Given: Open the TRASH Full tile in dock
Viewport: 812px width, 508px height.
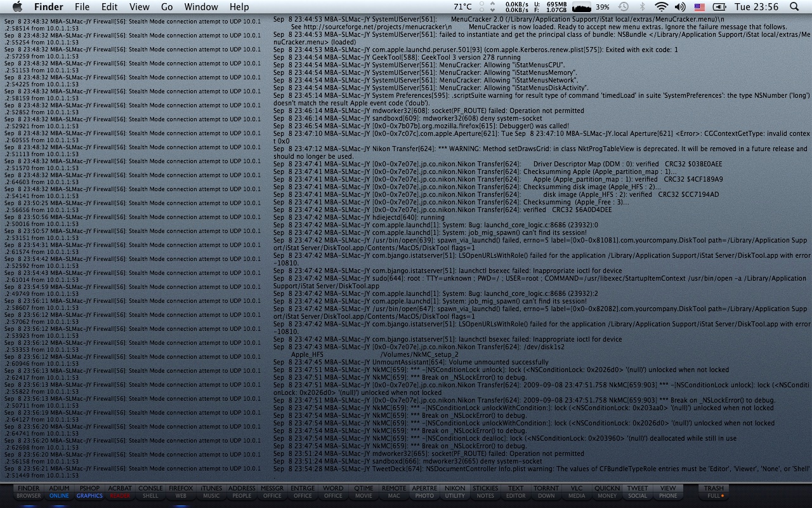Looking at the screenshot, I should (x=714, y=492).
